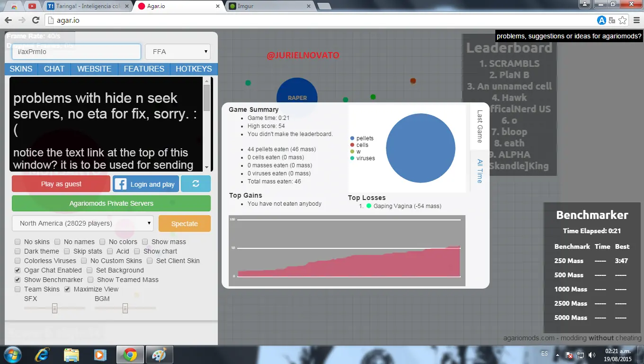This screenshot has width=644, height=364.
Task: Close the Taringa tab
Action: [x=128, y=6]
